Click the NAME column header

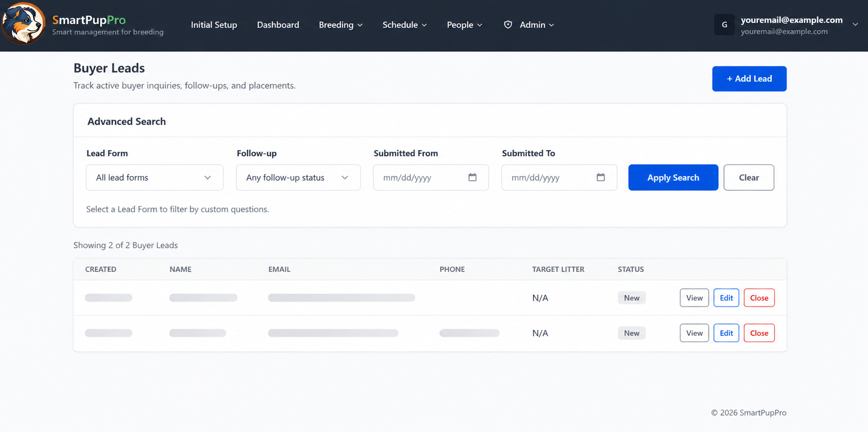click(180, 269)
